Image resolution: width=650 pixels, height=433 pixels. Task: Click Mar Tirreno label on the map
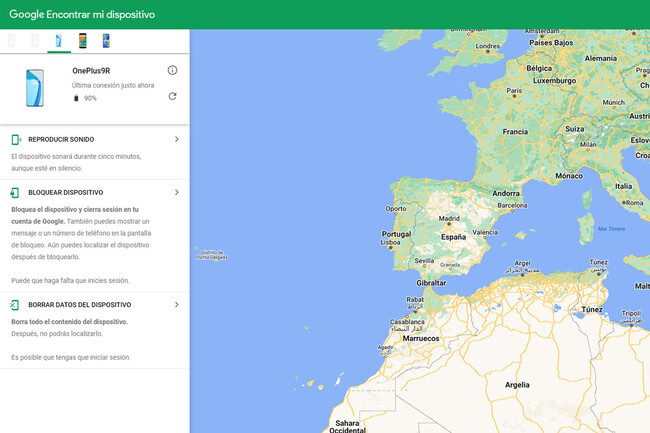coord(611,229)
